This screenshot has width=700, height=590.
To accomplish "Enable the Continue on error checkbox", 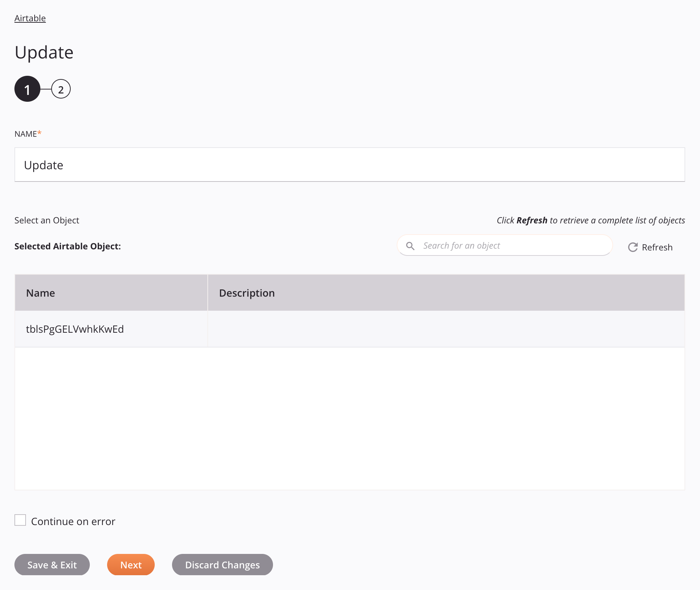I will pyautogui.click(x=21, y=520).
